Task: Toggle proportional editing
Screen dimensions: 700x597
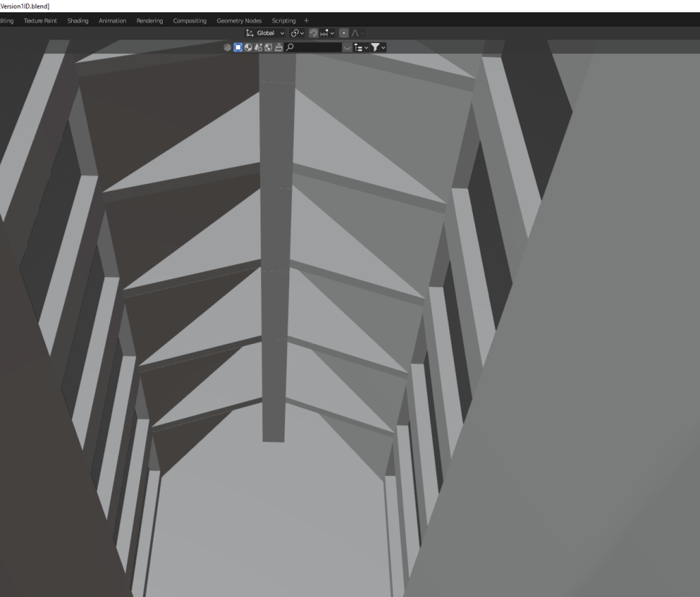Action: click(x=344, y=33)
